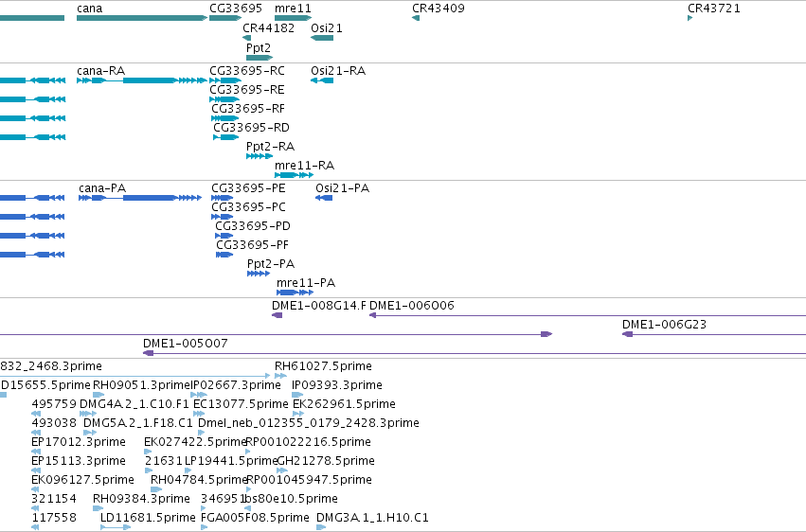This screenshot has height=532, width=806.
Task: Click the DME1-006O06 clone label
Action: pos(412,306)
